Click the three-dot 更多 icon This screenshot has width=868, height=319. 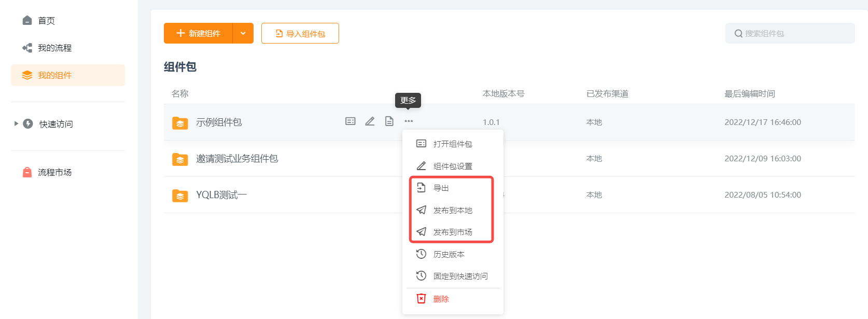coord(409,121)
